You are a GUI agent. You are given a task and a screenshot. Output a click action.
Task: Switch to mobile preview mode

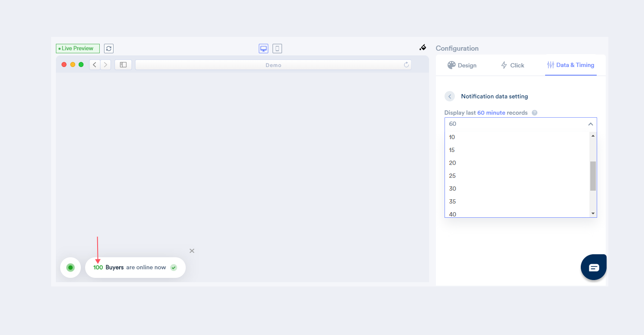[x=277, y=49]
